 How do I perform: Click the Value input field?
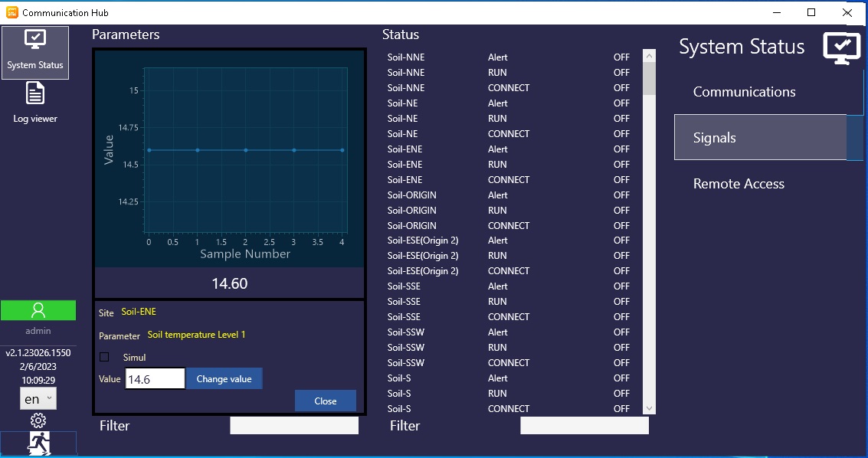point(155,379)
